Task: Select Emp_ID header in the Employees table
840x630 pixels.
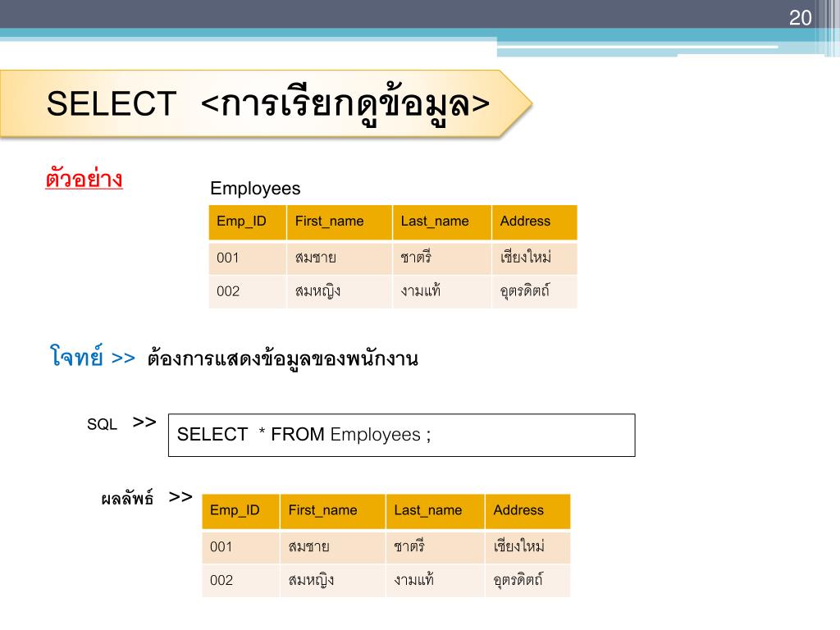Action: click(248, 221)
